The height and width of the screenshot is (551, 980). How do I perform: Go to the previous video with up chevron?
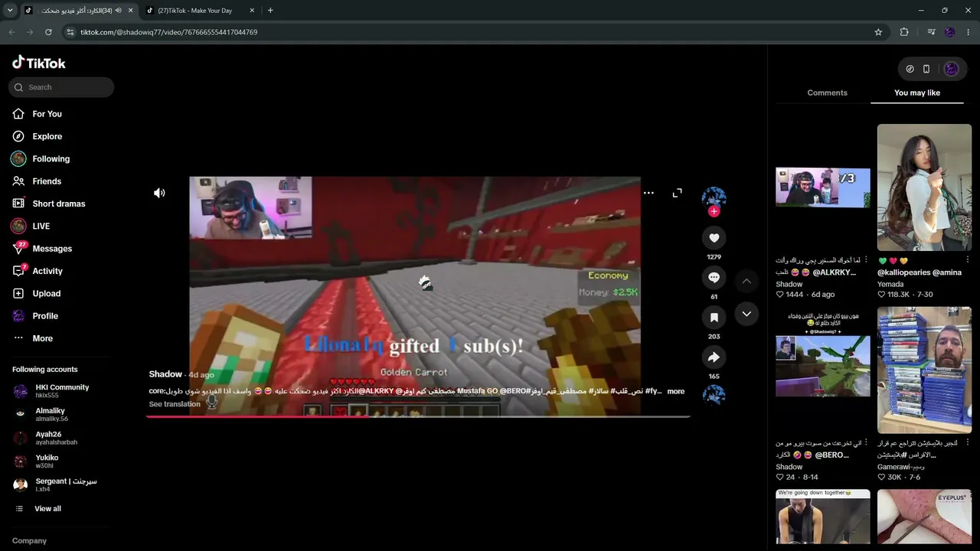746,282
